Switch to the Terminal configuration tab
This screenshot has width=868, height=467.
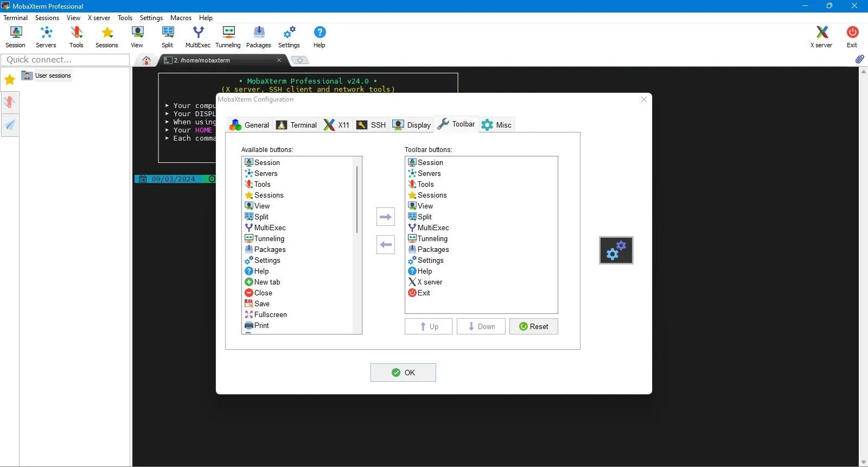click(x=297, y=125)
